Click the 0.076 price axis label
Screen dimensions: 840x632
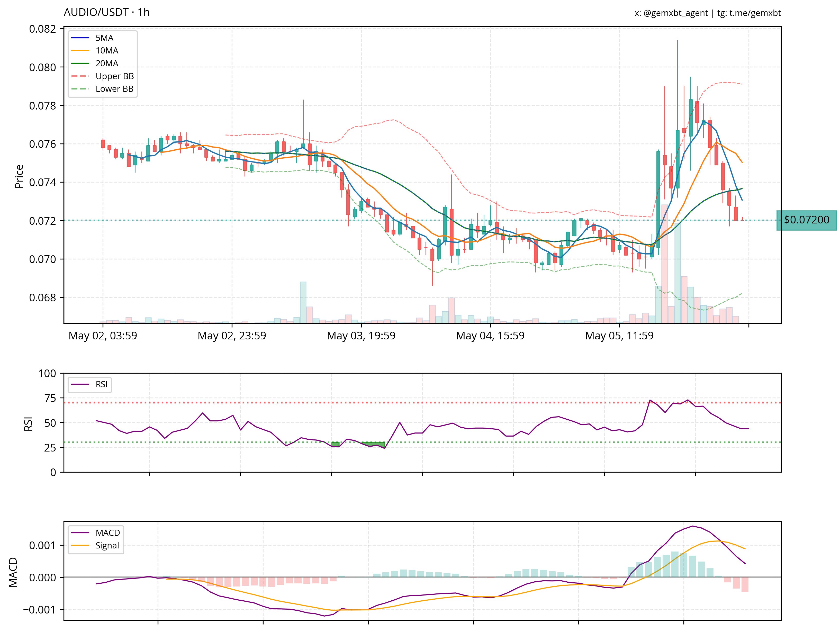click(x=42, y=144)
